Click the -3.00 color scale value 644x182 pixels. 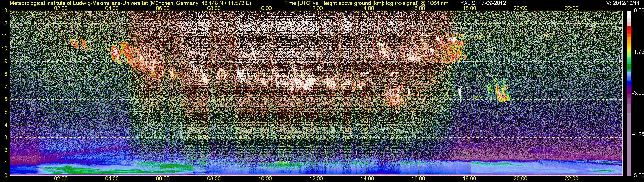pos(638,93)
